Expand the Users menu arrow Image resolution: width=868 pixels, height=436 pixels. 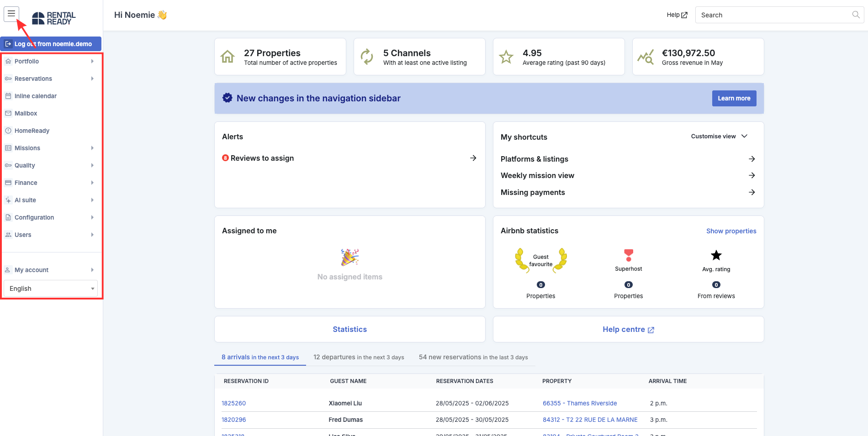[x=92, y=235]
